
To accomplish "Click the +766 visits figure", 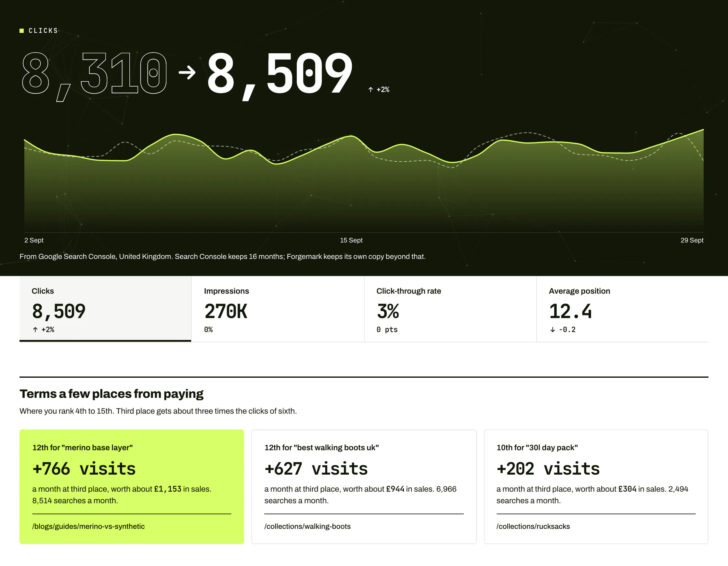I will tap(84, 468).
